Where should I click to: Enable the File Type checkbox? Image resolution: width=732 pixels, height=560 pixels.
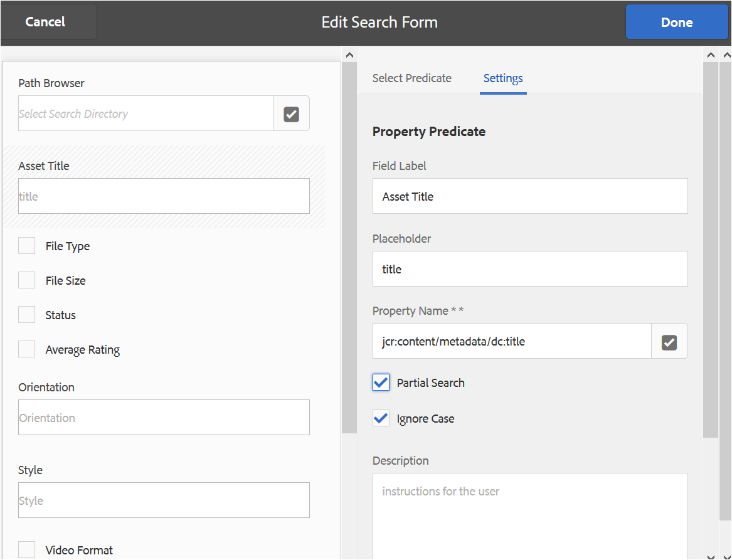(x=27, y=246)
